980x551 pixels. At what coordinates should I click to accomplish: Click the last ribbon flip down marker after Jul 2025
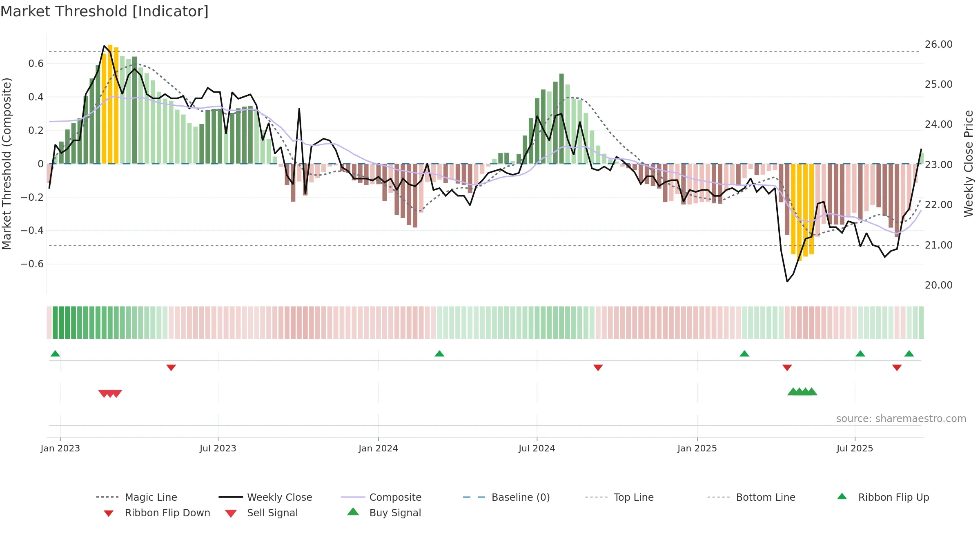(x=897, y=368)
